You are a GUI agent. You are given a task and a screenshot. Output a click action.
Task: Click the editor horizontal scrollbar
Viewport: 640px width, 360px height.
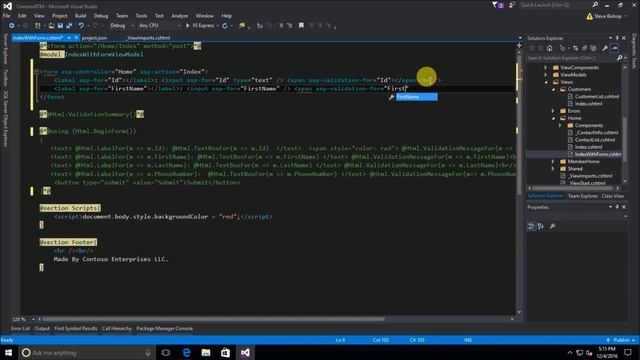[213, 319]
